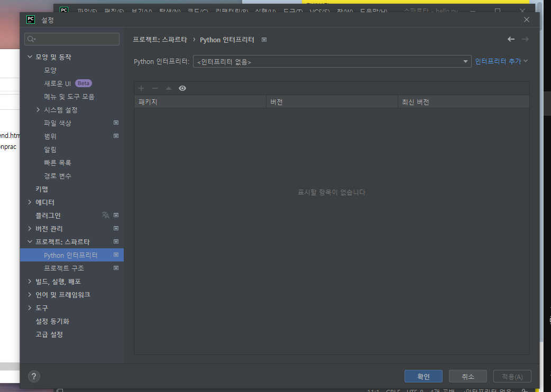The image size is (551, 392).
Task: Focus the settings search field
Action: coord(72,39)
